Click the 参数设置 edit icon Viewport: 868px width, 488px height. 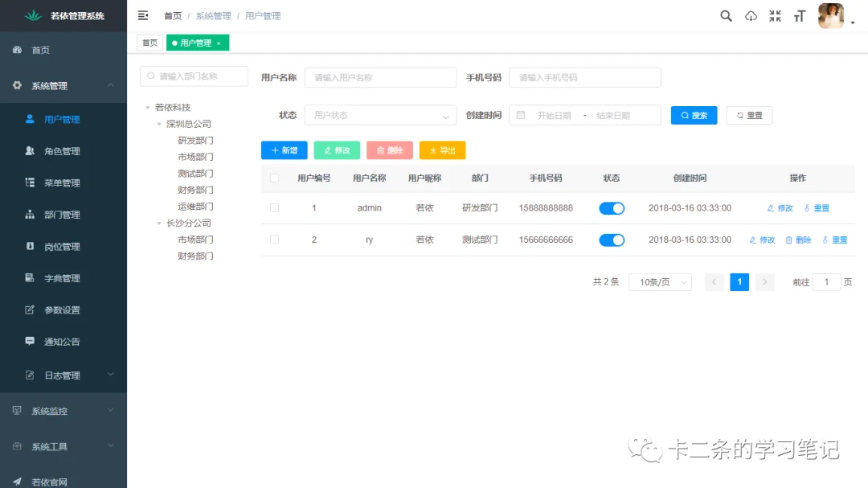[30, 310]
